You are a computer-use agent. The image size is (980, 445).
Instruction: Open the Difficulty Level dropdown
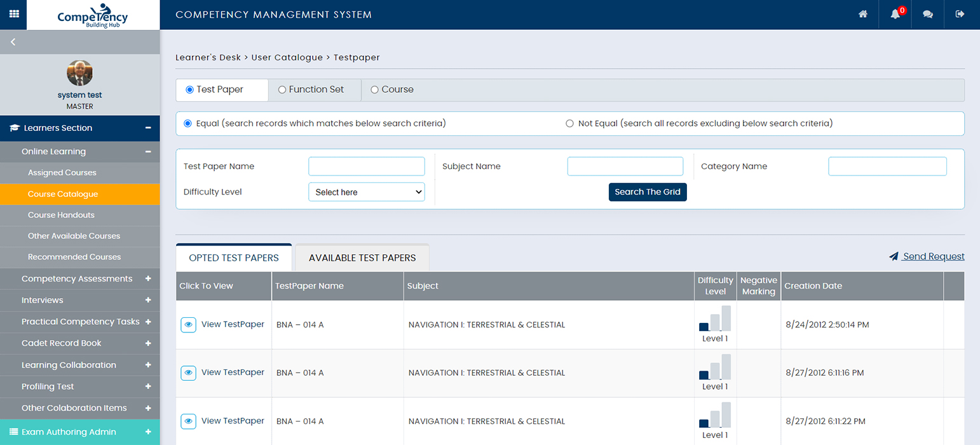tap(367, 191)
